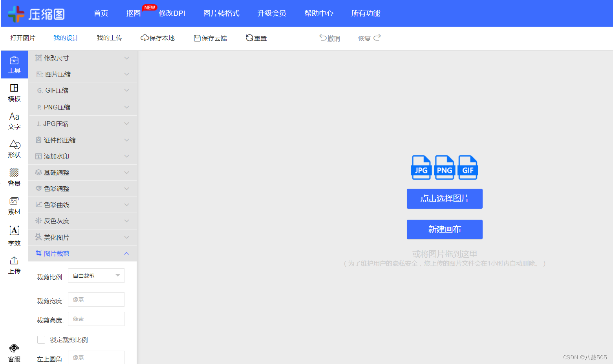
Task: Switch to 我的上传 tab
Action: [110, 38]
